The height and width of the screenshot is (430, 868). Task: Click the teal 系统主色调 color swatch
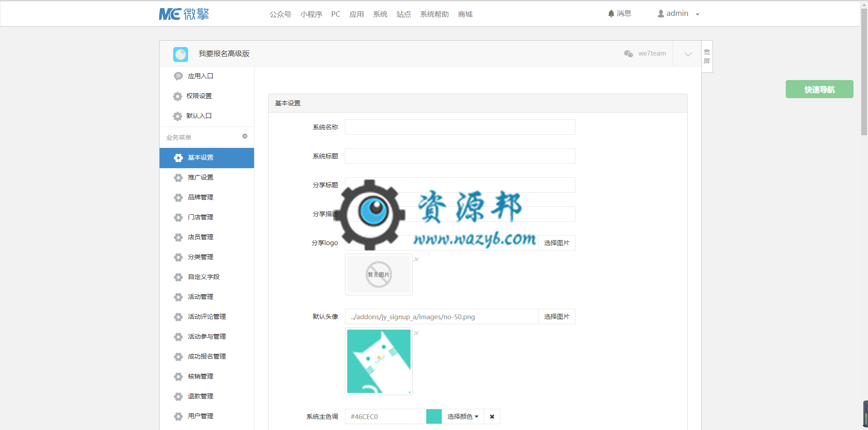[x=434, y=416]
